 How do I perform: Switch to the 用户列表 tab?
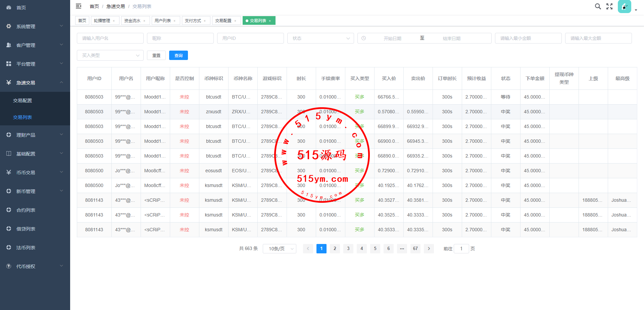[163, 21]
